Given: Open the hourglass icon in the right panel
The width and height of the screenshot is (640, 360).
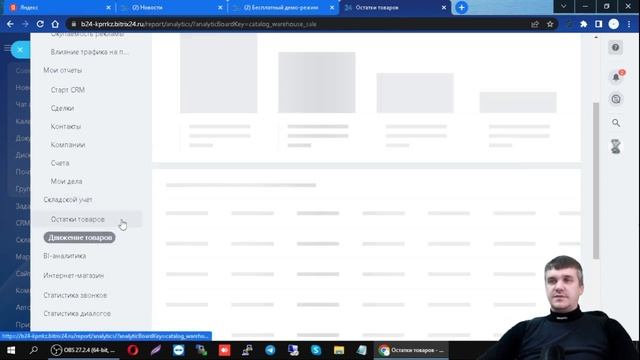Looking at the screenshot, I should coord(616,146).
